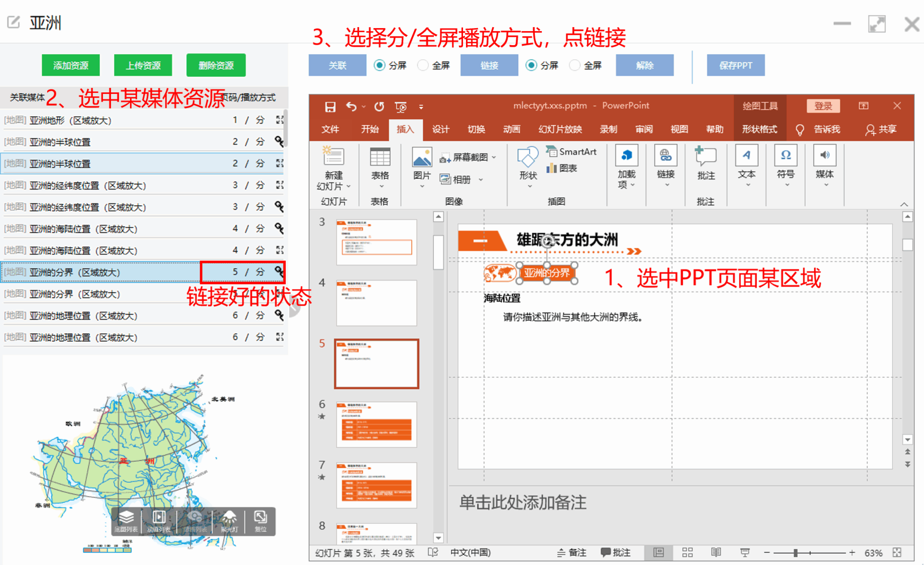Select split screen option next to 链接
Viewport: 924px width, 565px height.
click(531, 66)
